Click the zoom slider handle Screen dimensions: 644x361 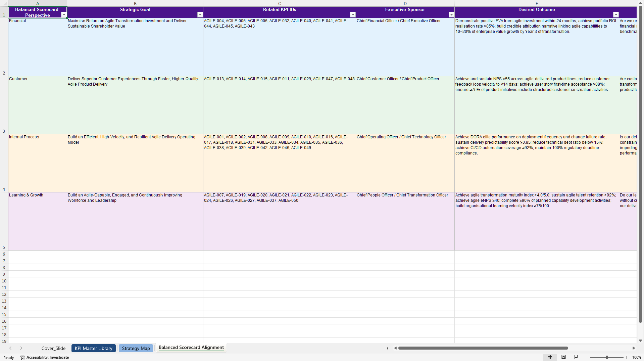click(x=607, y=357)
